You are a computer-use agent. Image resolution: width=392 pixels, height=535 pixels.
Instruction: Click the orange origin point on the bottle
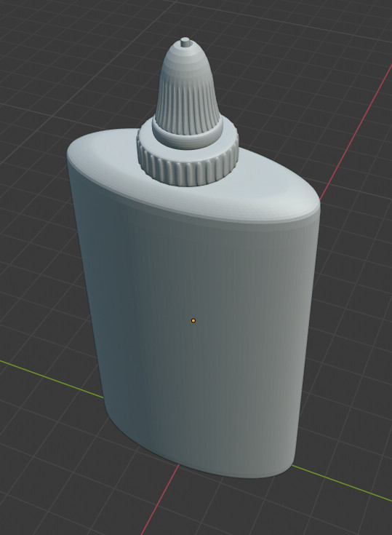click(193, 321)
